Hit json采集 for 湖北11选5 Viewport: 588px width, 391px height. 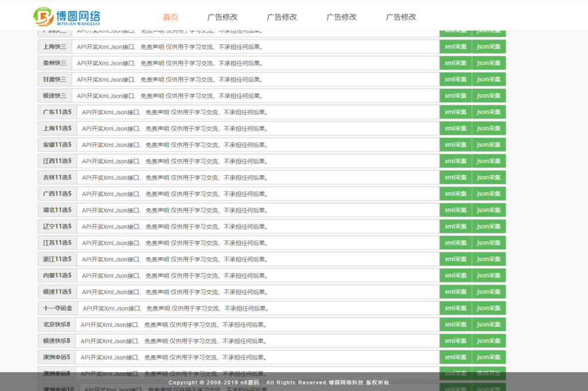[x=489, y=210]
